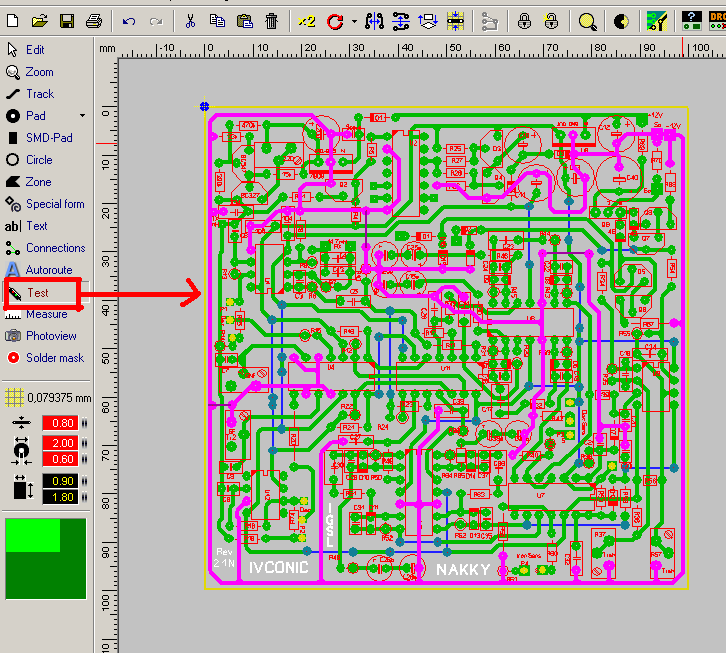Choose the Measure tool
The height and width of the screenshot is (653, 726).
click(46, 314)
